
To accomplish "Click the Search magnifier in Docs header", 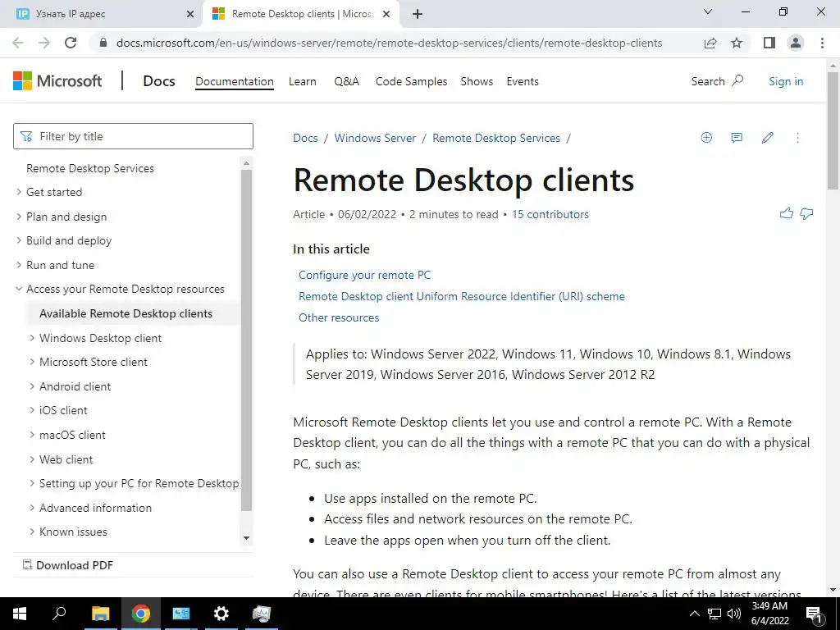I will point(737,81).
